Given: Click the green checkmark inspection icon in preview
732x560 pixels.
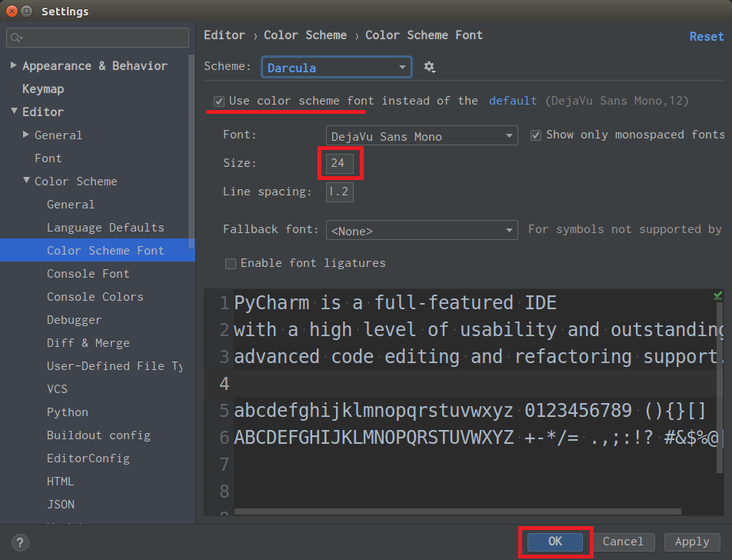Looking at the screenshot, I should pos(717,295).
